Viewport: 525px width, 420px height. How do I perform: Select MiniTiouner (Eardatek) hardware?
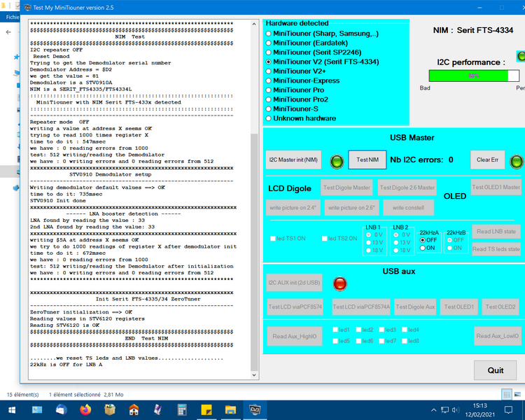click(x=268, y=43)
